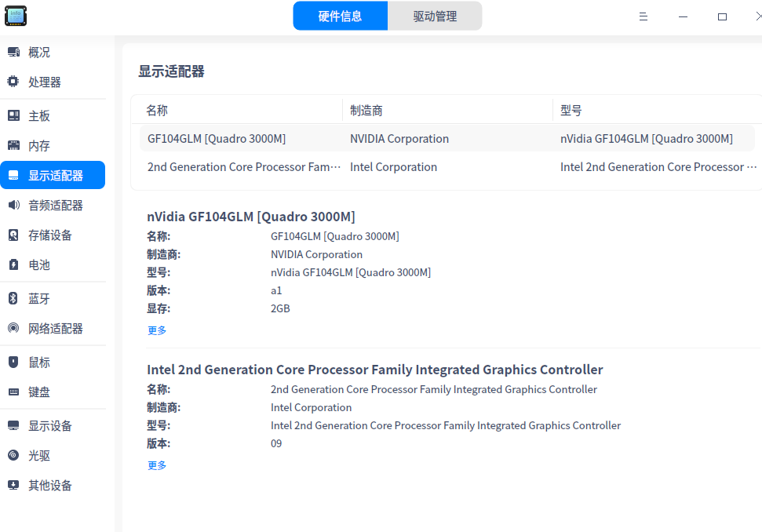The width and height of the screenshot is (762, 532).
Task: Select the GF104GLM [Quadro 3000M] table row
Action: 447,138
